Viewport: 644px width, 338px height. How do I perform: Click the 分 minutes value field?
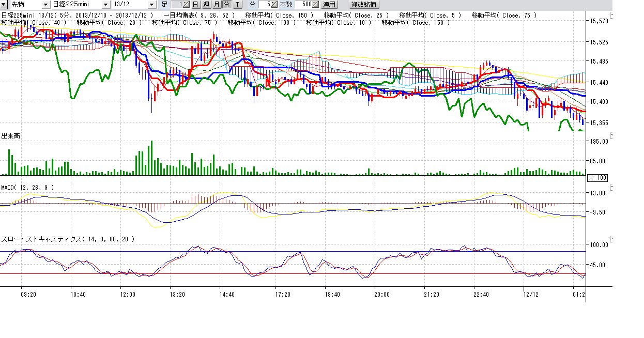pyautogui.click(x=265, y=4)
